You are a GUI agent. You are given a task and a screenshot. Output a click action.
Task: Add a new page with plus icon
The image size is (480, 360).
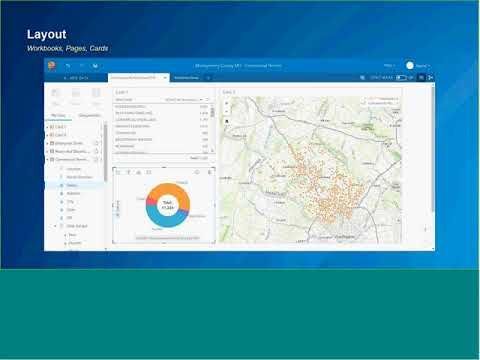[x=208, y=78]
